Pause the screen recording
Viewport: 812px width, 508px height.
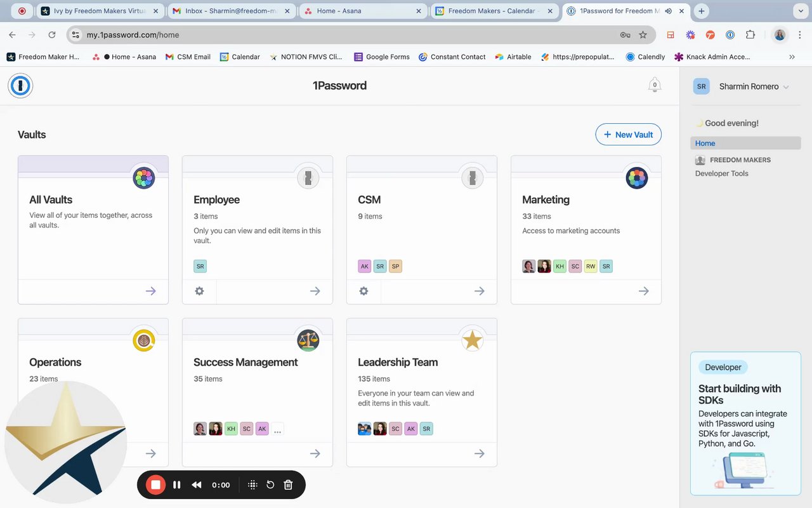point(177,485)
